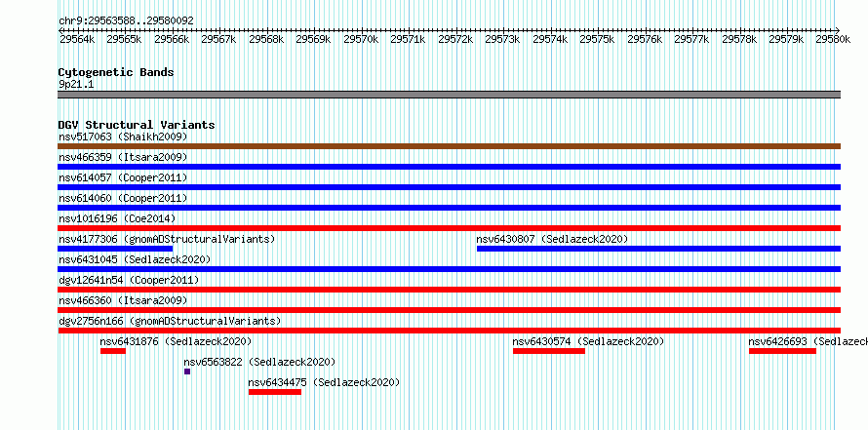Click the 29568k ruler tick label
The image size is (868, 430).
(x=266, y=39)
